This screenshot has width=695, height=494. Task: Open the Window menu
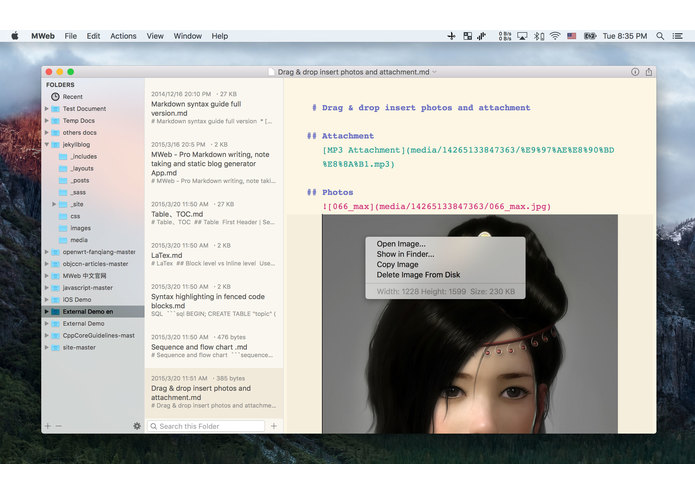point(187,36)
